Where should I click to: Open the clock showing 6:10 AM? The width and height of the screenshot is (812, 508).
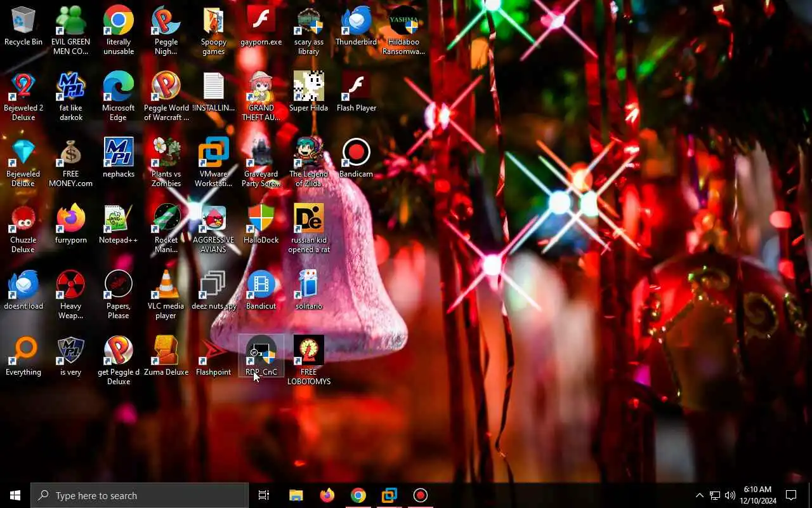pyautogui.click(x=758, y=495)
